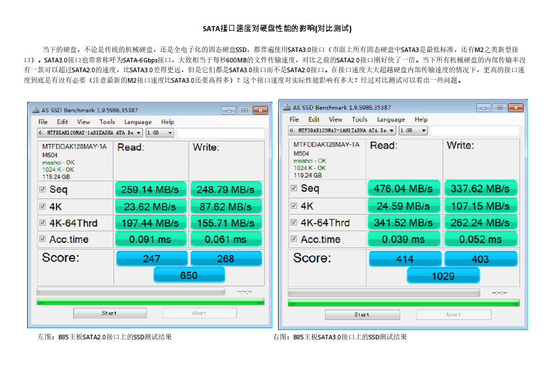This screenshot has height=392, width=554.
Task: Click read score 414 in right window
Action: click(405, 259)
